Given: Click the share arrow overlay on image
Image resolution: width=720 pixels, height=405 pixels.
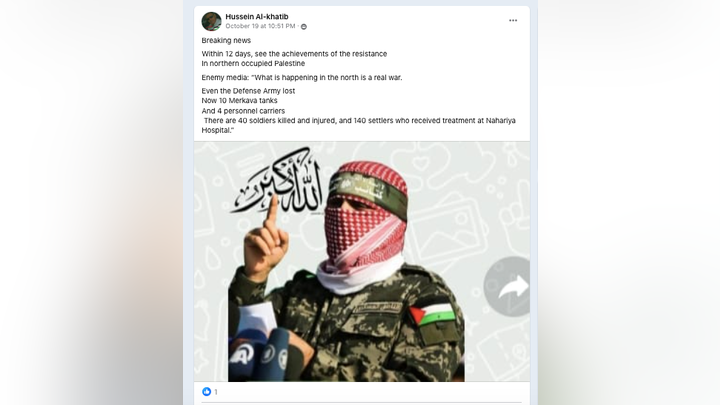Looking at the screenshot, I should [x=507, y=287].
